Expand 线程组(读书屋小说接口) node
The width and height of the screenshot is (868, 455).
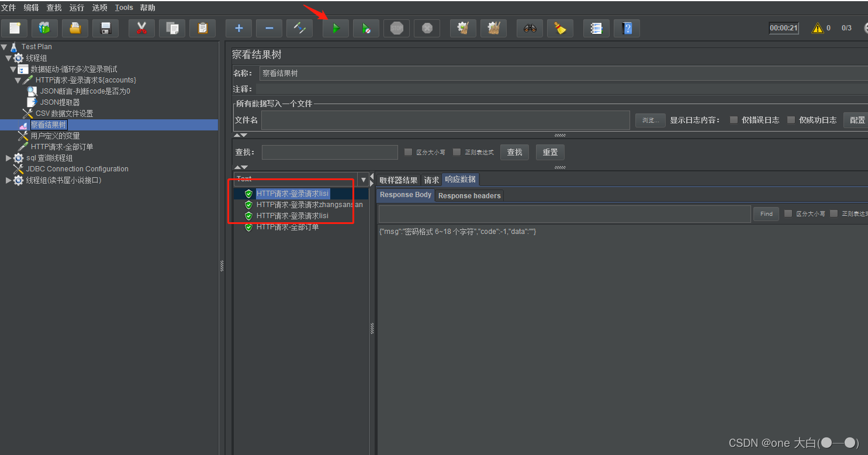click(x=8, y=180)
